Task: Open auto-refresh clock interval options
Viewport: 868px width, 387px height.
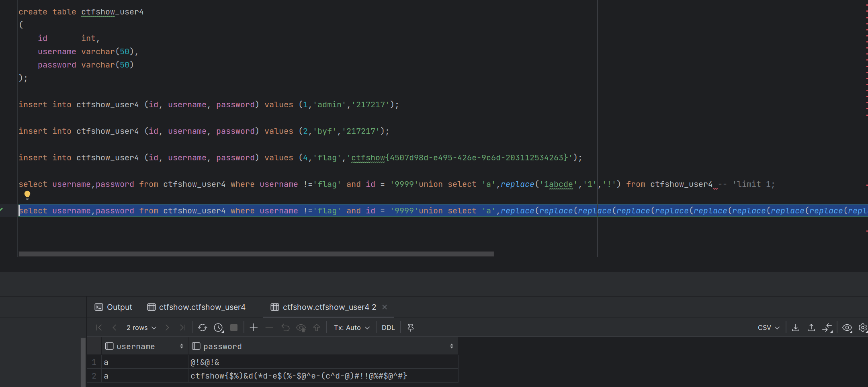Action: [219, 328]
